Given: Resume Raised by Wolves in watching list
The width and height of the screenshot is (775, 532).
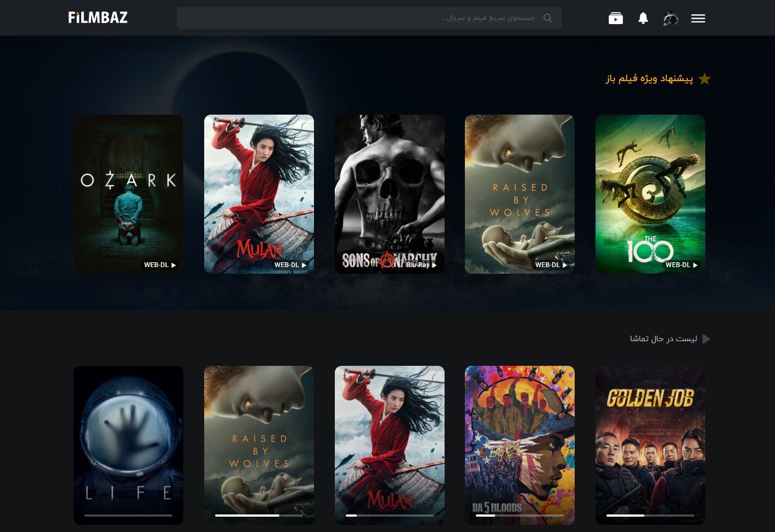Looking at the screenshot, I should tap(259, 445).
